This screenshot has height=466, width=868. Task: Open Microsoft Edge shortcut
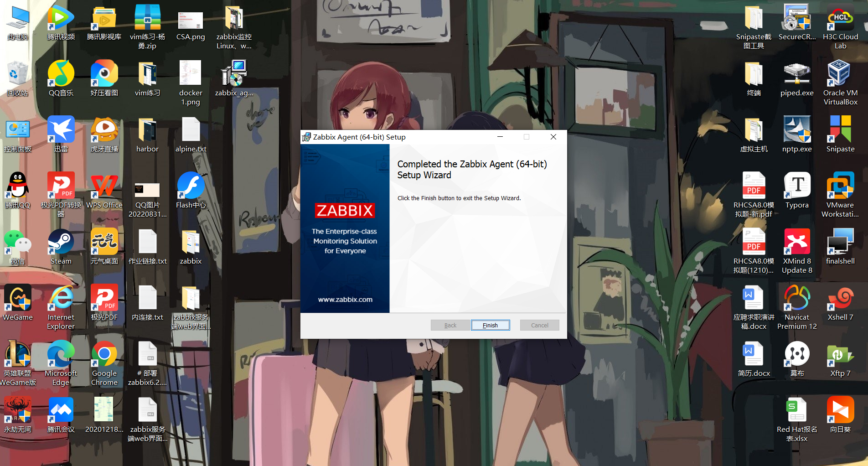[61, 363]
